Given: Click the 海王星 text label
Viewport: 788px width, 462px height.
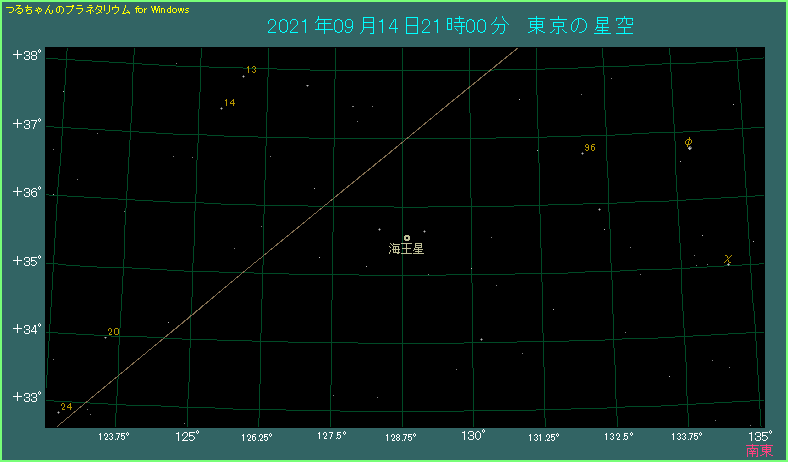Looking at the screenshot, I should tap(407, 249).
